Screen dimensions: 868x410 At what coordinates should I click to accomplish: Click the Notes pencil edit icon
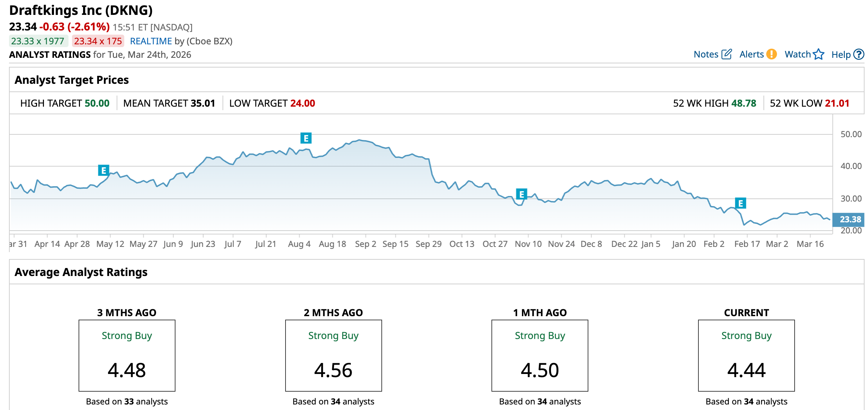(x=726, y=54)
